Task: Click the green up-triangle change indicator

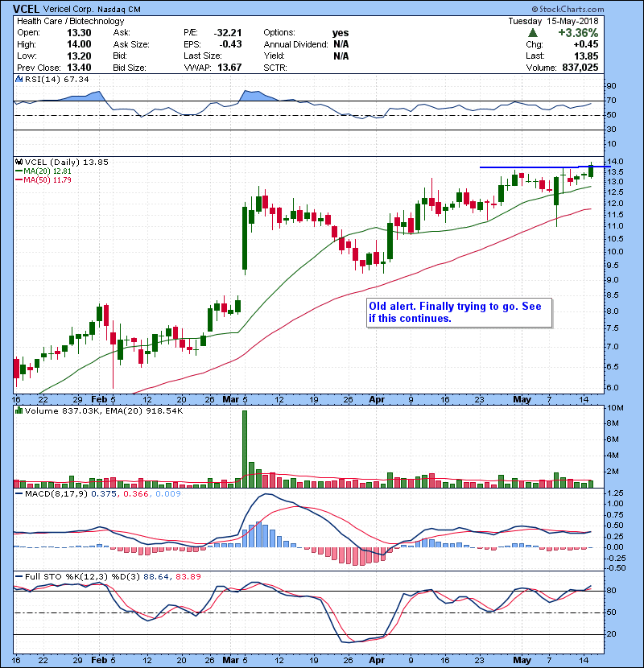Action: pos(532,33)
